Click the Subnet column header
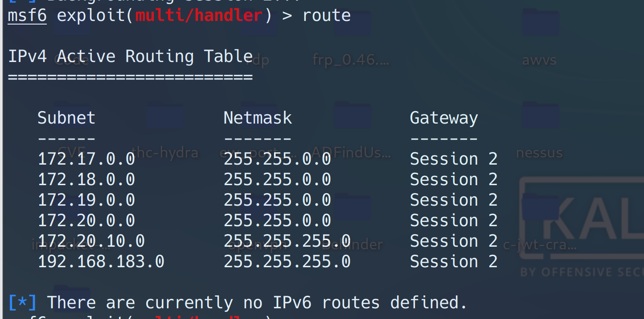The height and width of the screenshot is (319, 644). (x=66, y=118)
